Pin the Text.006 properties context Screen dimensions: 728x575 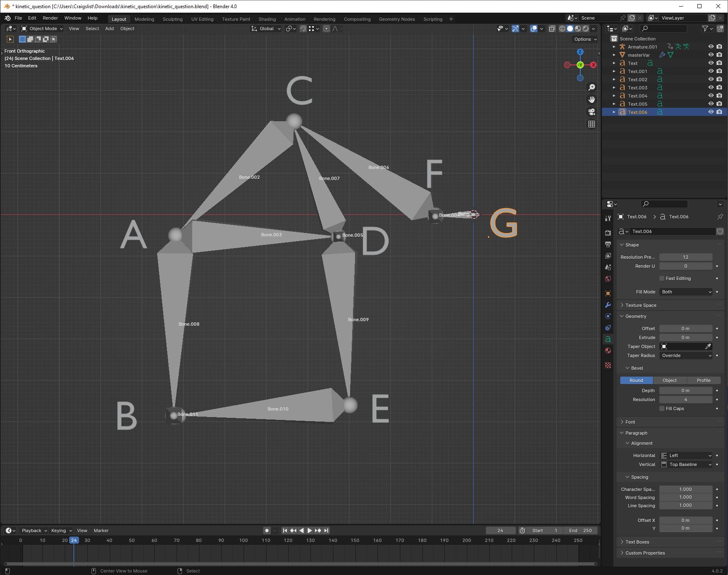click(x=720, y=217)
